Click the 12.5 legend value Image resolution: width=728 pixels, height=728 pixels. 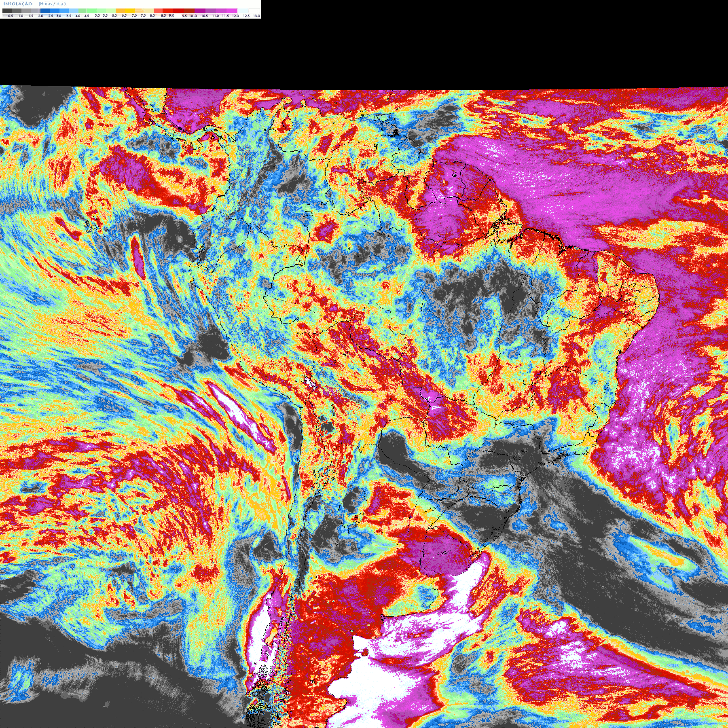click(x=246, y=16)
